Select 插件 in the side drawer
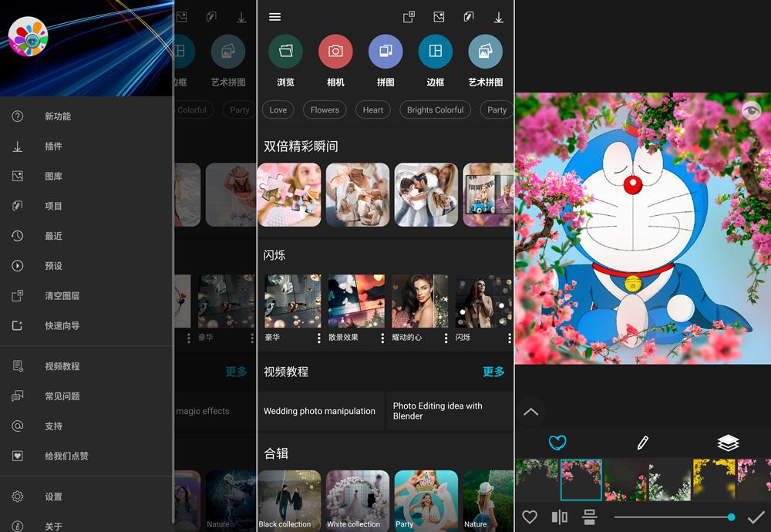Viewport: 771px width, 532px height. pos(86,146)
